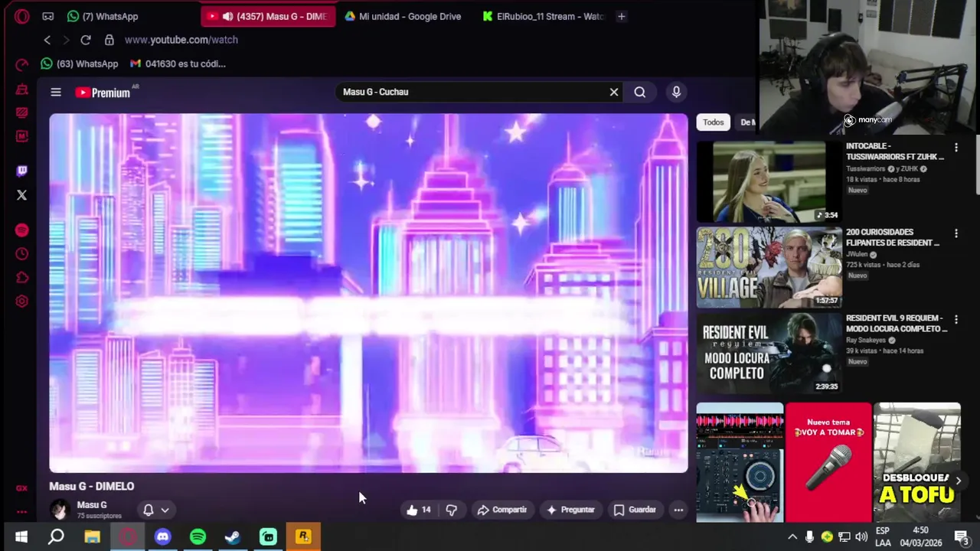Open options menu for 200 Curiosidades video
Image resolution: width=980 pixels, height=551 pixels.
click(x=955, y=233)
